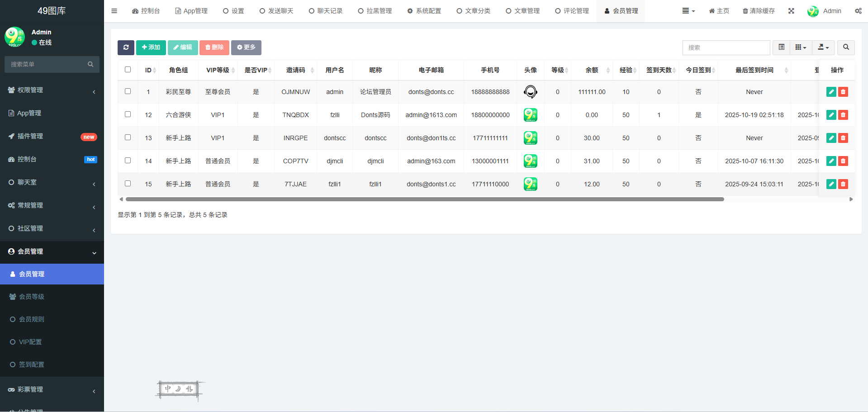Open the column display dropdown
Viewport: 868px width, 412px height.
[x=801, y=47]
